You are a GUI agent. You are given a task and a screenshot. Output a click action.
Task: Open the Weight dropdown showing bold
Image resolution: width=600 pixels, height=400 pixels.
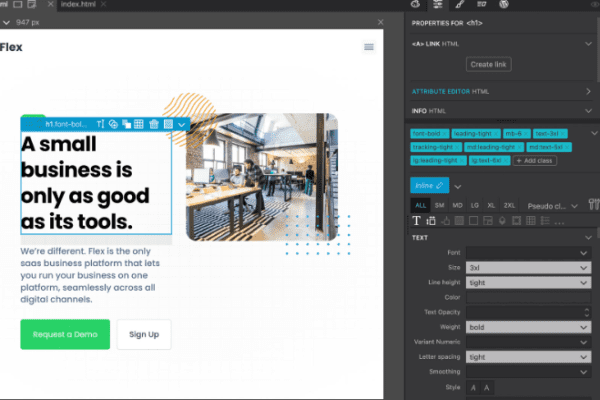528,327
